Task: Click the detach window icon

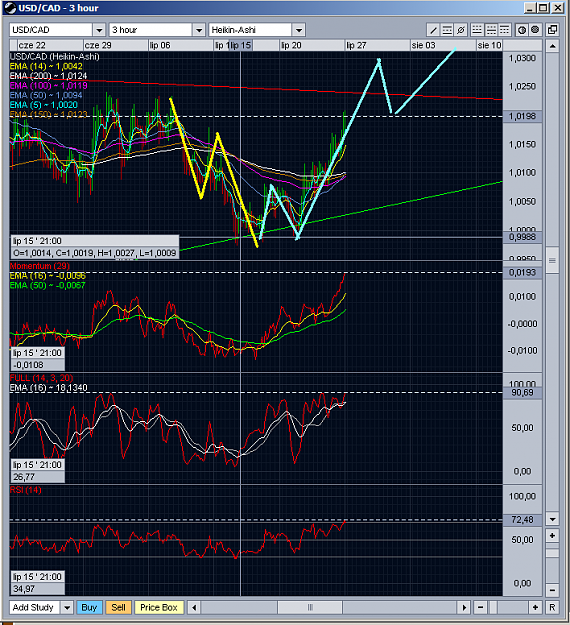Action: pos(552,30)
